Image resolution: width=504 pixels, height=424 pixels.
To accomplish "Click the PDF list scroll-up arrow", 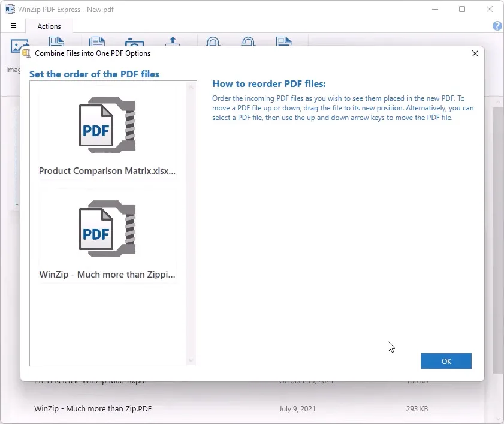I will pos(191,87).
